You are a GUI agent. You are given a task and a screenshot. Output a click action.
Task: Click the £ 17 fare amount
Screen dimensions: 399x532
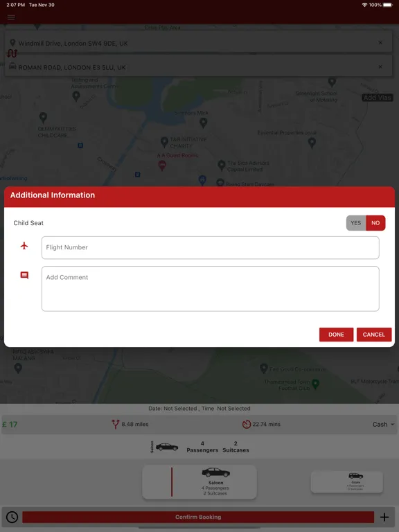[10, 425]
